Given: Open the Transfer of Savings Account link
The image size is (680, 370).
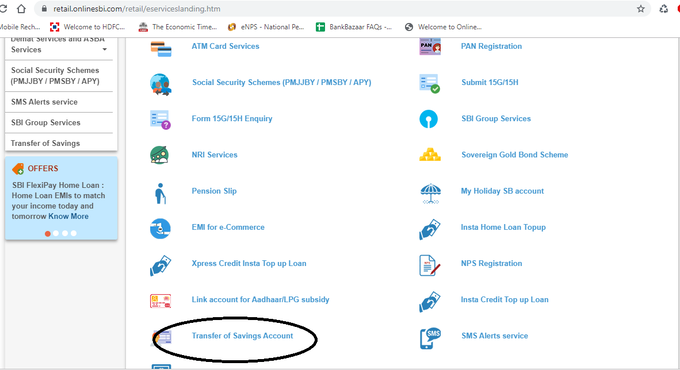Looking at the screenshot, I should [x=242, y=336].
